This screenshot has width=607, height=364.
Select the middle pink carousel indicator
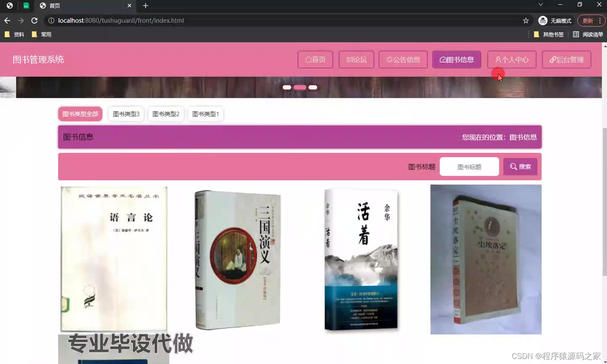pos(300,87)
